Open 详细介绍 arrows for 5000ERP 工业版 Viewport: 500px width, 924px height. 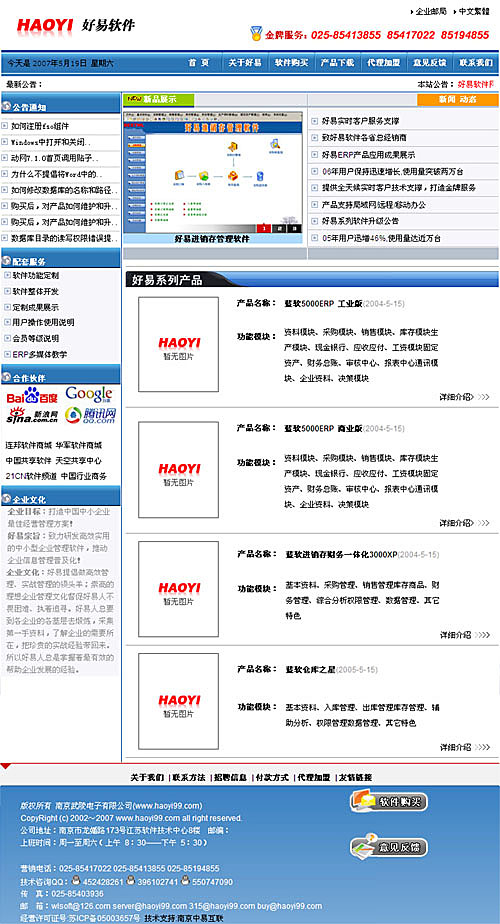483,397
